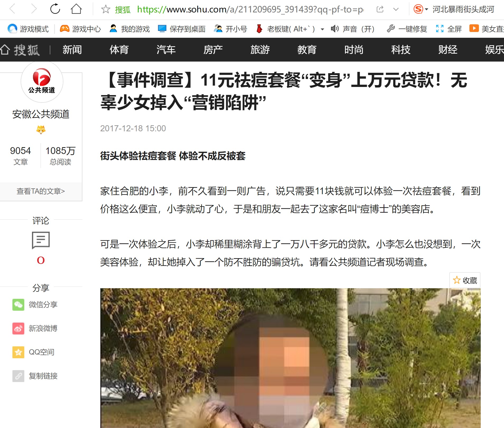
Task: Open 查看TA的文章> link
Action: 41,191
